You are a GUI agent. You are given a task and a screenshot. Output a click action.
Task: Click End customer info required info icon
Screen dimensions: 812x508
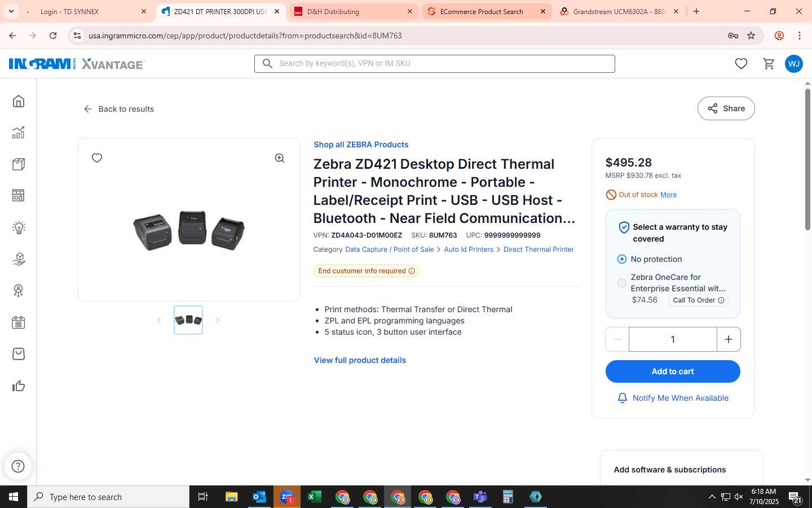click(x=412, y=271)
